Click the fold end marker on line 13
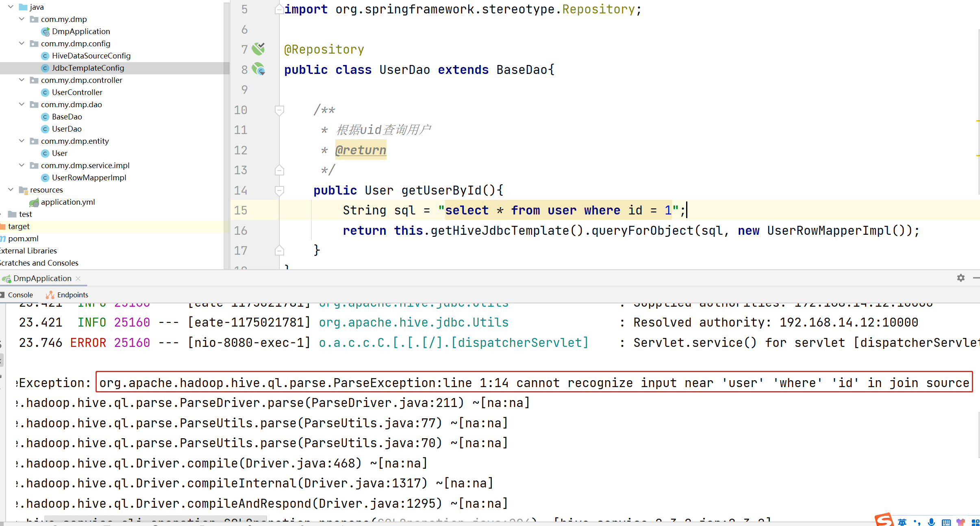980x526 pixels. [x=279, y=170]
